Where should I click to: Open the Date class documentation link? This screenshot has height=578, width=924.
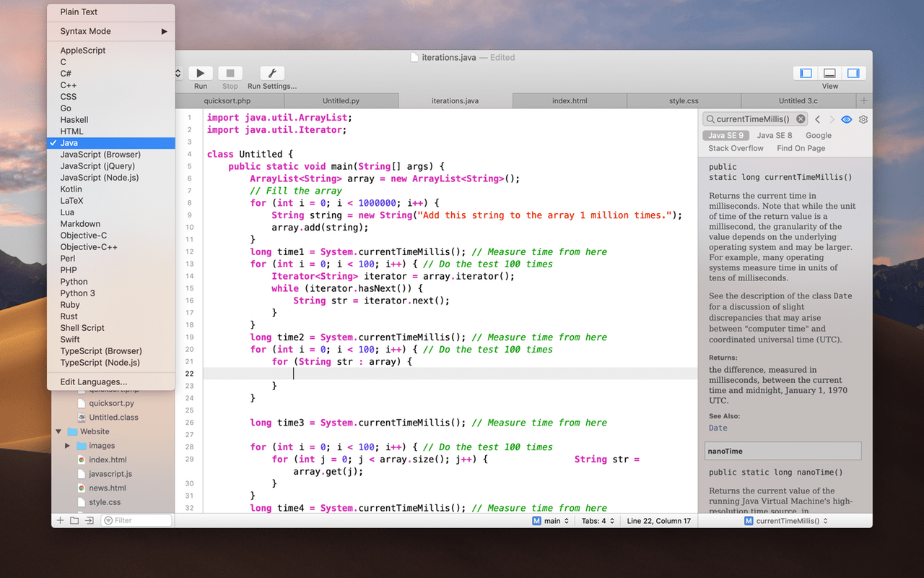[x=718, y=428]
